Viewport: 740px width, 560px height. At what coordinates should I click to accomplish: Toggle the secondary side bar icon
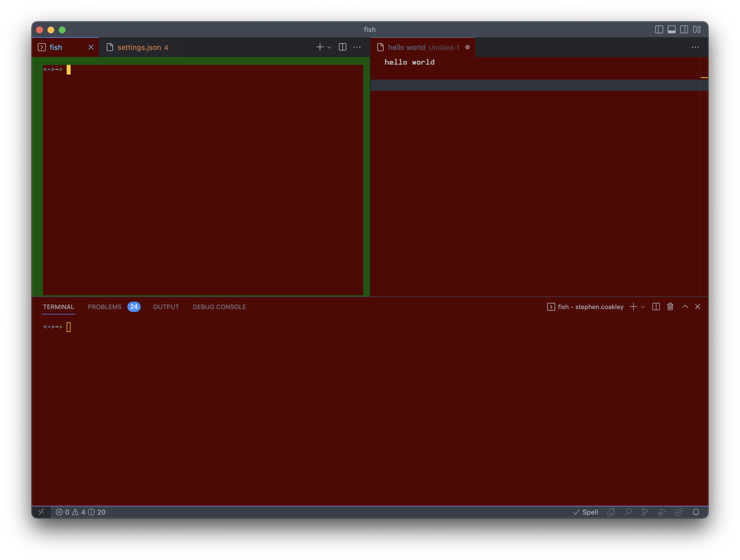684,29
